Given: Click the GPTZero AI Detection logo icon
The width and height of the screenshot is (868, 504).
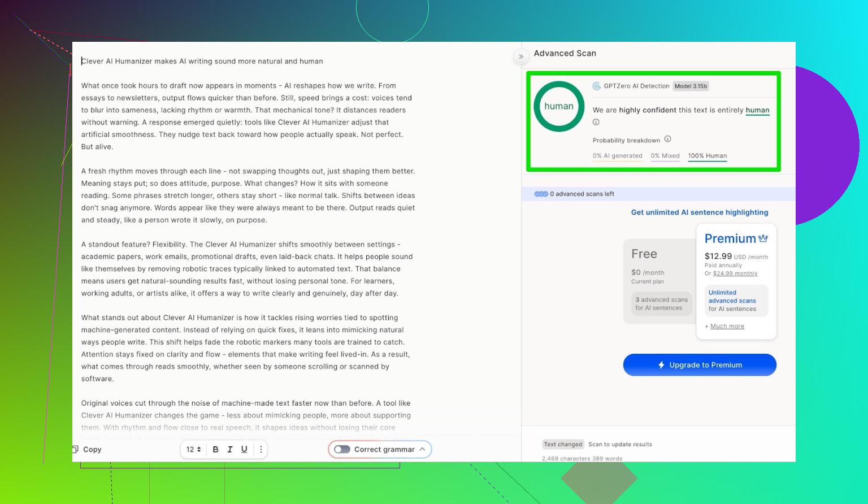Looking at the screenshot, I should point(596,86).
